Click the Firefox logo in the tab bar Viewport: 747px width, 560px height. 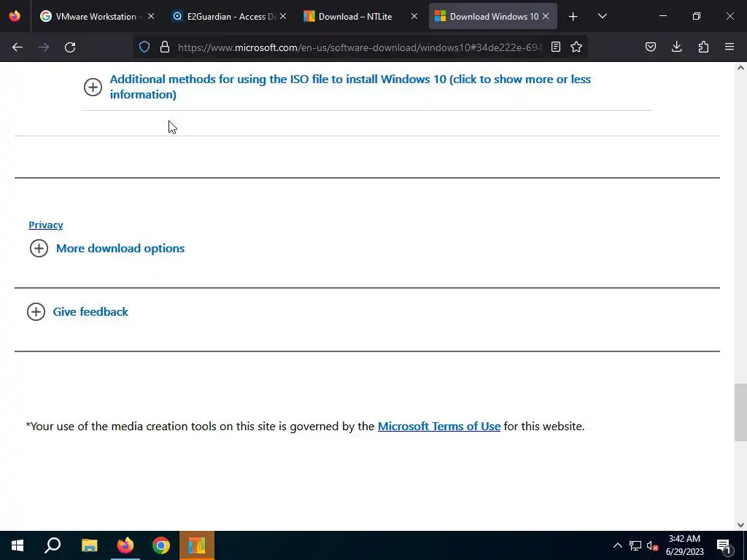15,16
